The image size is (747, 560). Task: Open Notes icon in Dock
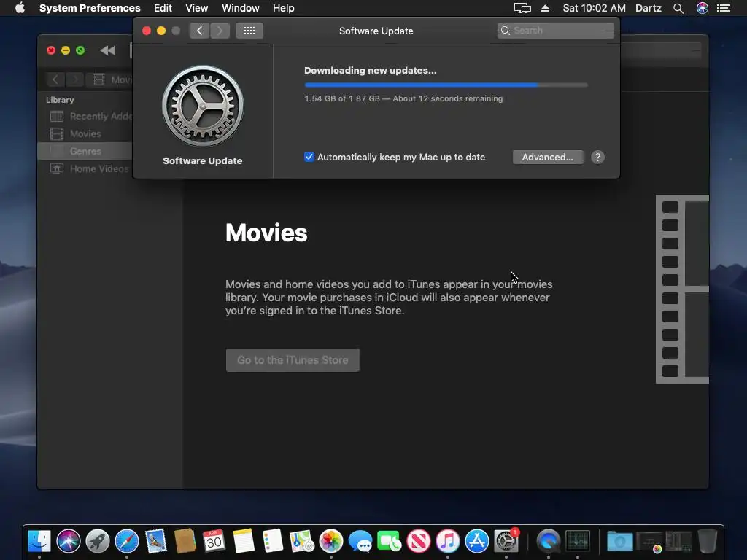[244, 541]
